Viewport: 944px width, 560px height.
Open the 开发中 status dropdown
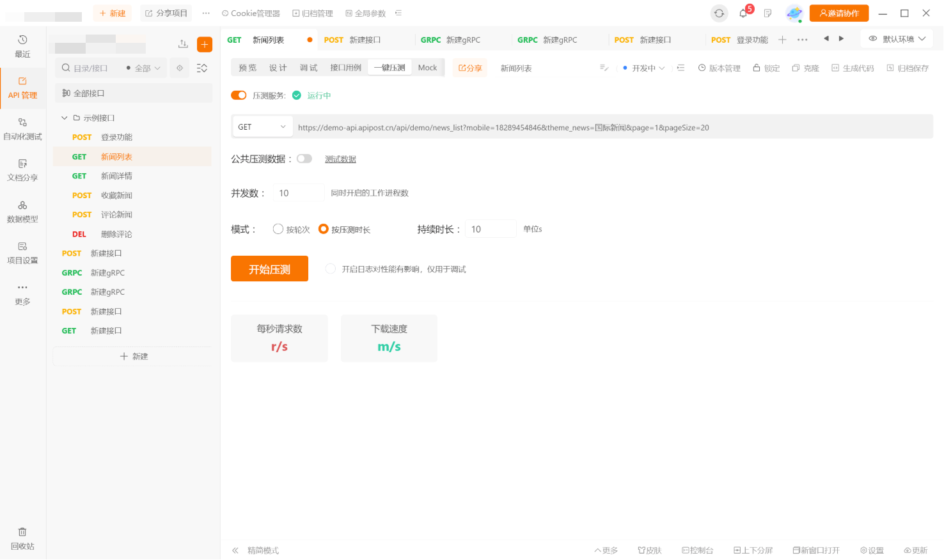pyautogui.click(x=644, y=68)
